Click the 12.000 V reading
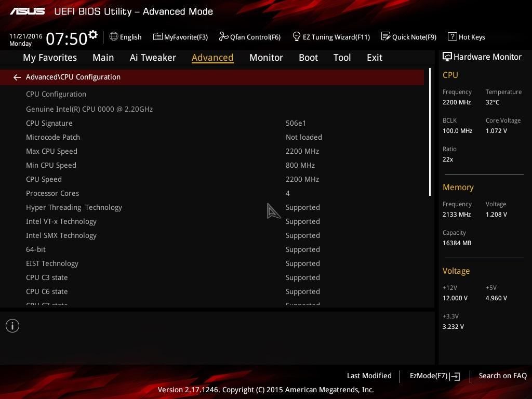The height and width of the screenshot is (399, 532). point(455,298)
